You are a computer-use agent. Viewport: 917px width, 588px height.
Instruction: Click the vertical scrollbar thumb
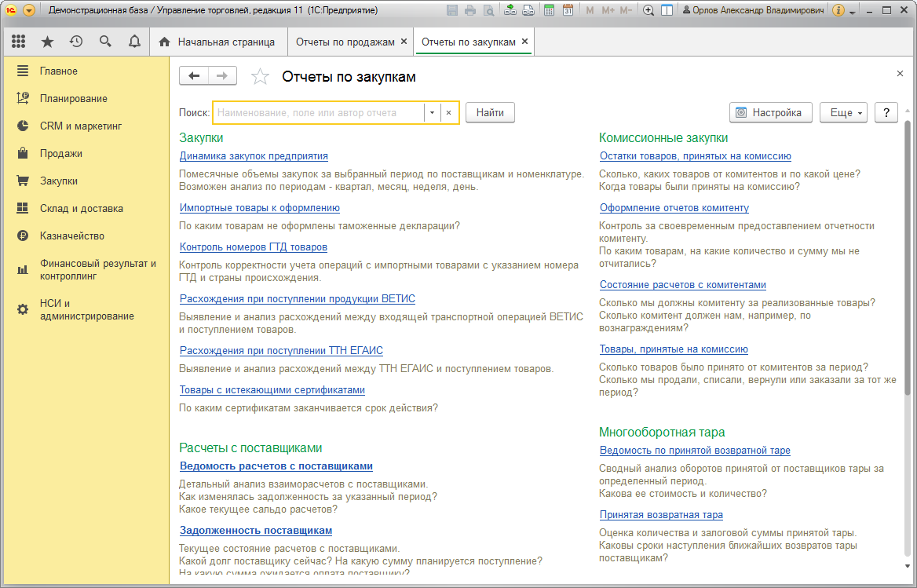(x=907, y=257)
